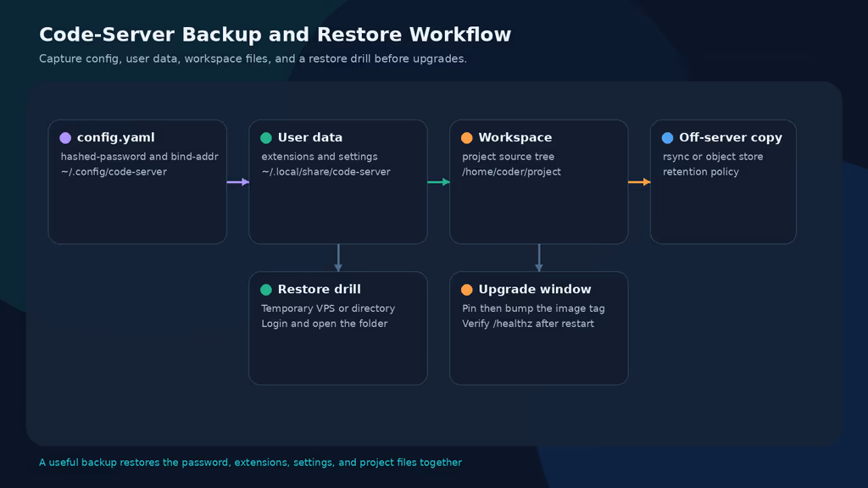Select the Workspace card title

click(515, 138)
